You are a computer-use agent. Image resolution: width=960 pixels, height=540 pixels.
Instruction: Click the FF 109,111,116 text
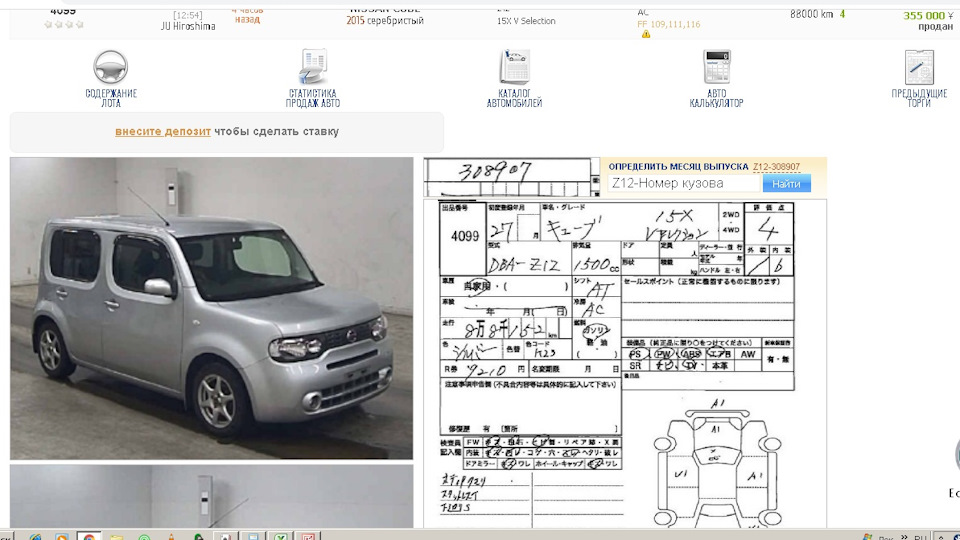click(669, 24)
